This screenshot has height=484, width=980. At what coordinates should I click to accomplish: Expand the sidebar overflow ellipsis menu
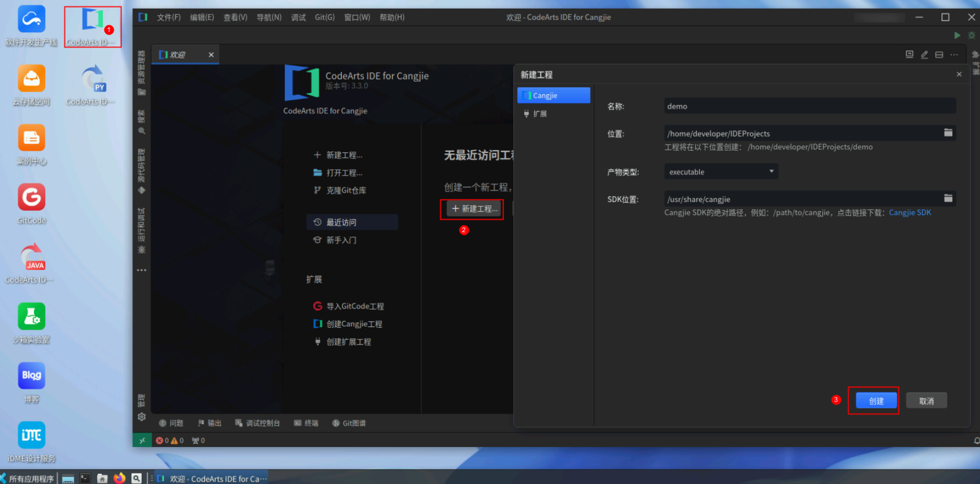pyautogui.click(x=142, y=270)
